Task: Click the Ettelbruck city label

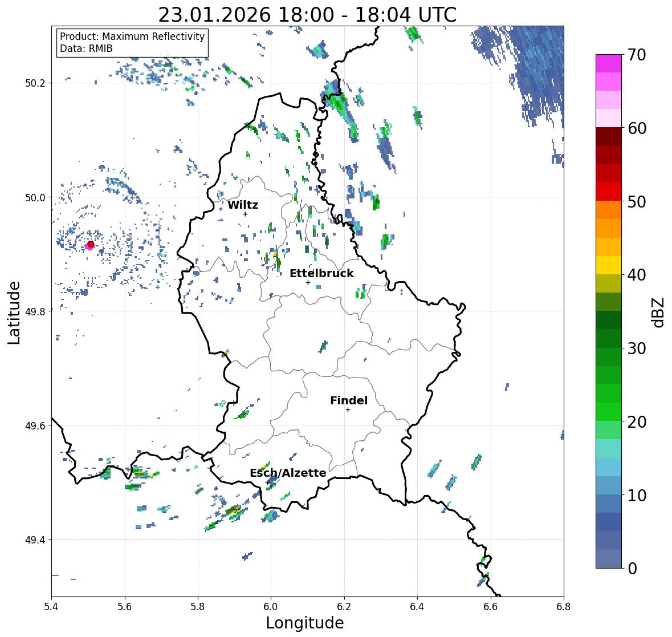Action: (321, 273)
